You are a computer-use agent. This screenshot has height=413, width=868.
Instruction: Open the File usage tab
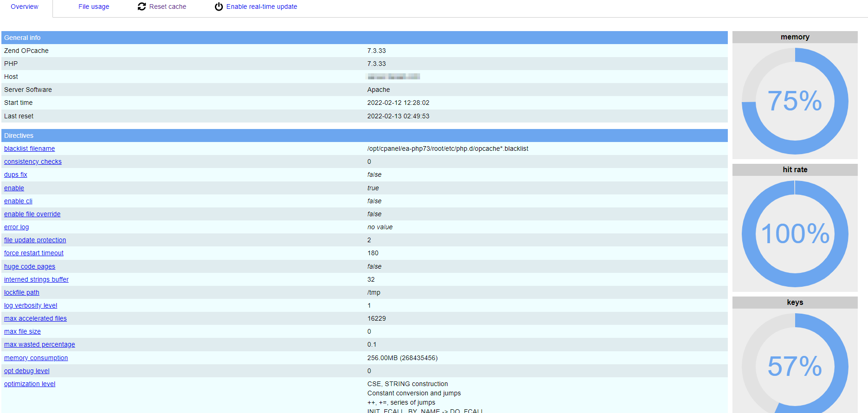tap(94, 6)
